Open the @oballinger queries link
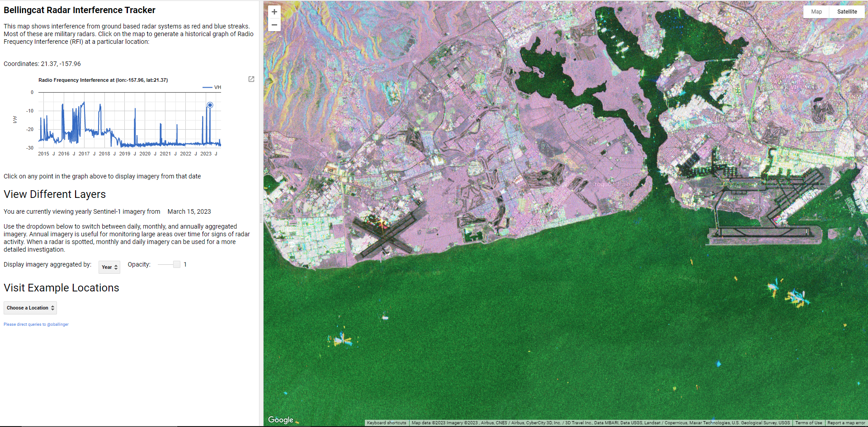The height and width of the screenshot is (427, 868). (x=36, y=324)
